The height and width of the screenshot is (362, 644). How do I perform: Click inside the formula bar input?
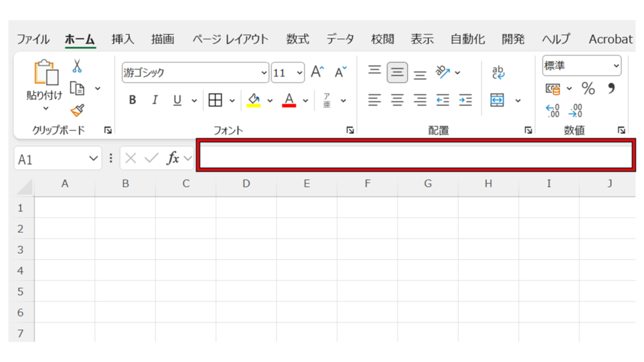pyautogui.click(x=415, y=155)
